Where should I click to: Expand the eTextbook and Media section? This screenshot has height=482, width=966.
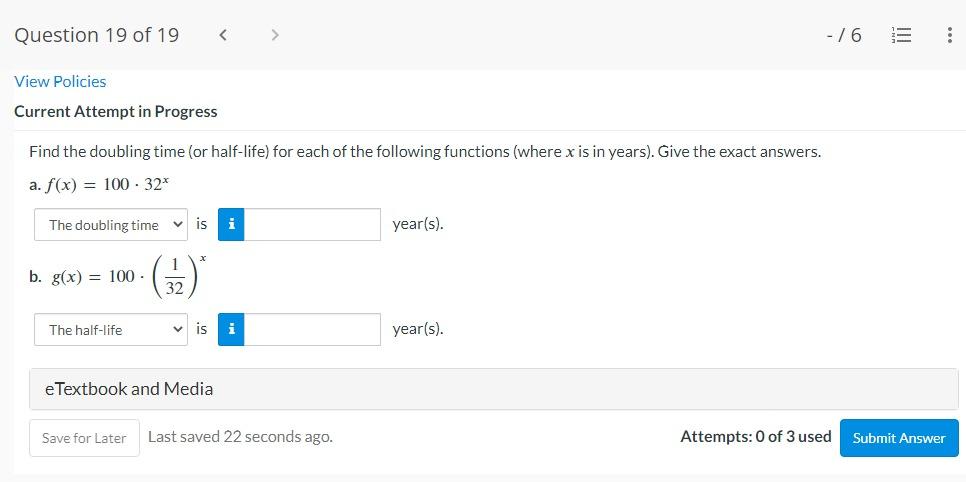[x=493, y=389]
